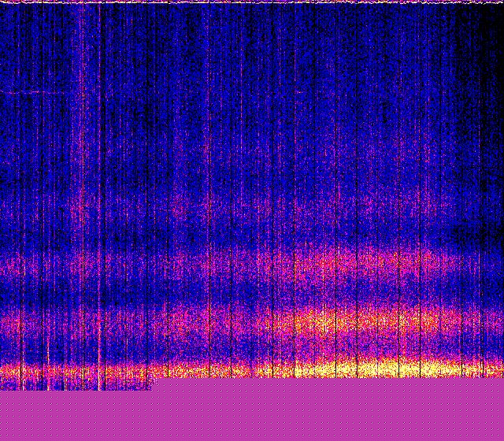Select the small horizontal mark near the upper center
Image resolution: width=504 pixels, height=441 pixels.
299,92
